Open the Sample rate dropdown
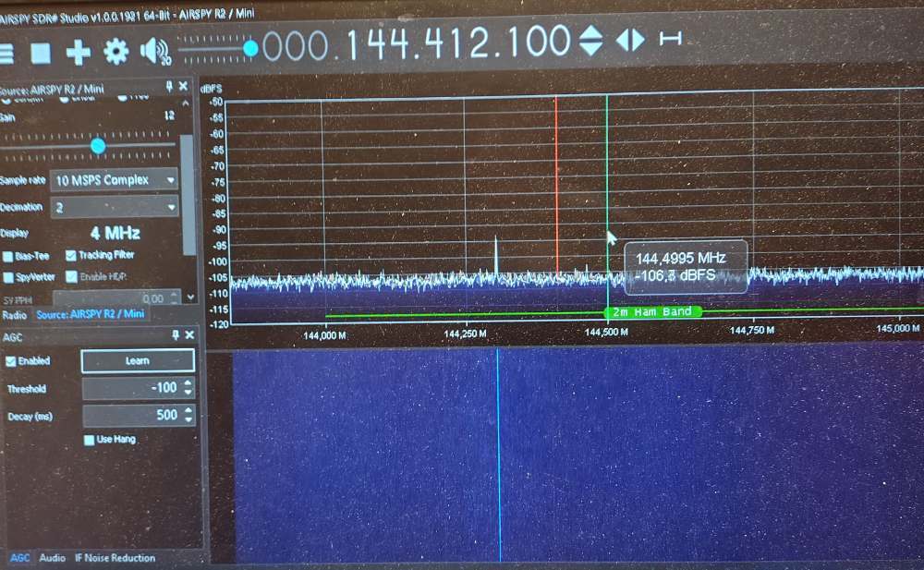The height and width of the screenshot is (570, 924). click(x=115, y=180)
